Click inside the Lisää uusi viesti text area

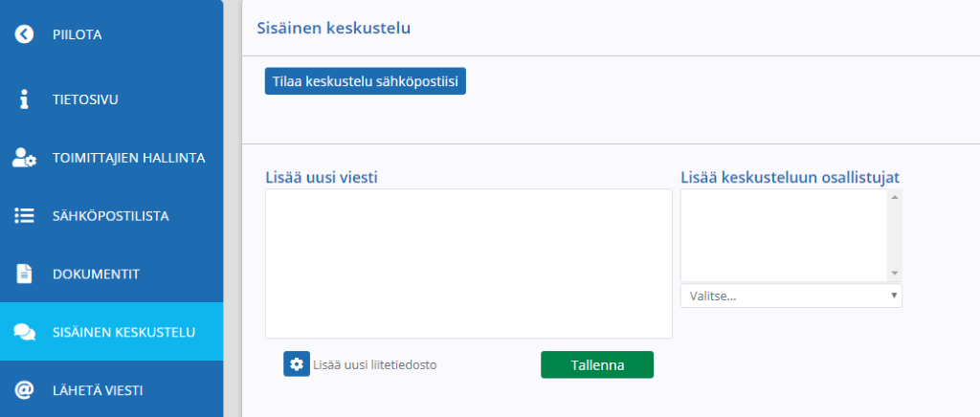coord(469,263)
